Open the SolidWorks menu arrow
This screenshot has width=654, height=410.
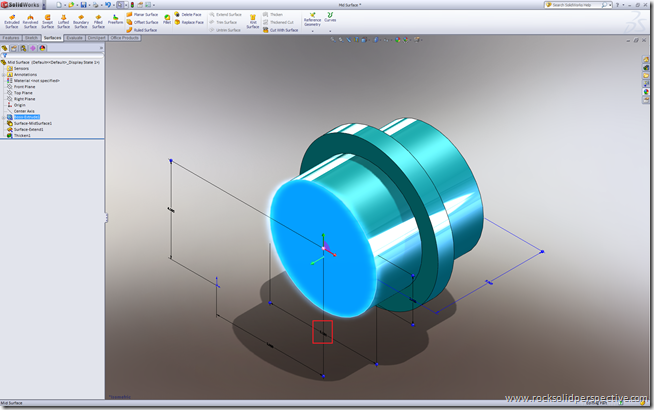(x=44, y=5)
